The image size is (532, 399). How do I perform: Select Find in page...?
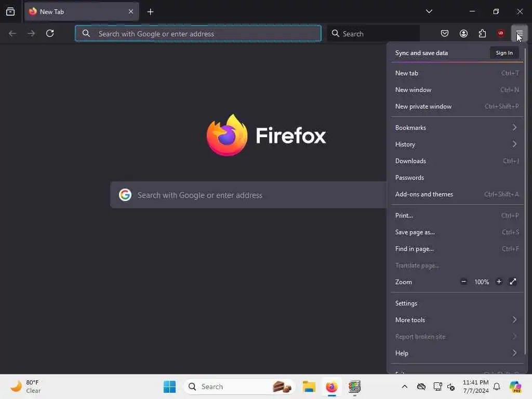point(457,249)
